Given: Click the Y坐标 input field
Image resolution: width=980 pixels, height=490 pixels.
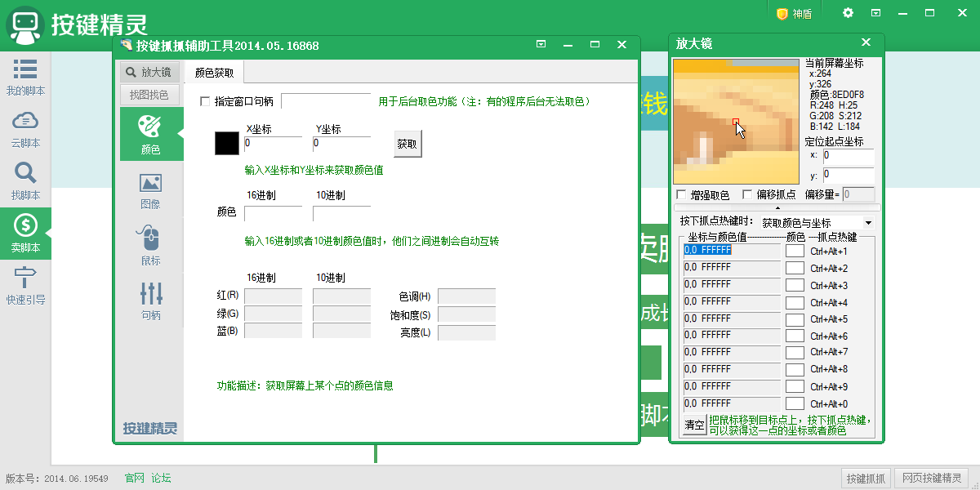Looking at the screenshot, I should point(341,144).
